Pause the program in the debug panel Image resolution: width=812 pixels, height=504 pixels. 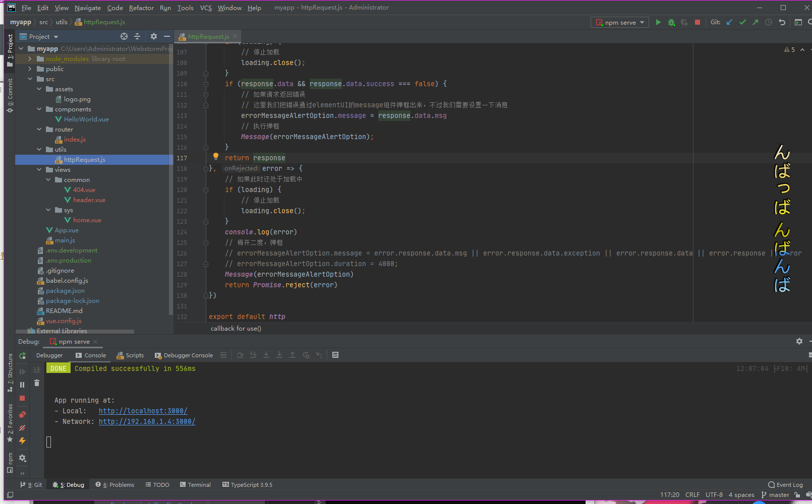pyautogui.click(x=22, y=385)
